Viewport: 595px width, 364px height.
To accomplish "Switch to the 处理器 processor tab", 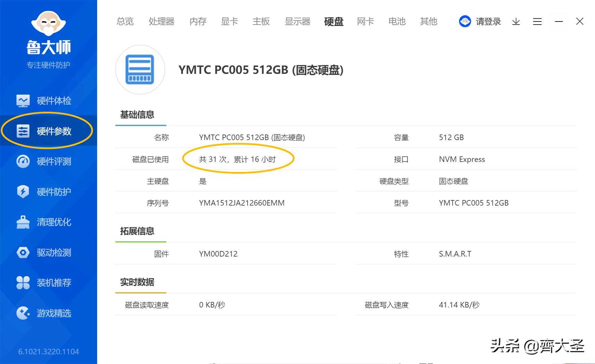I will [161, 21].
